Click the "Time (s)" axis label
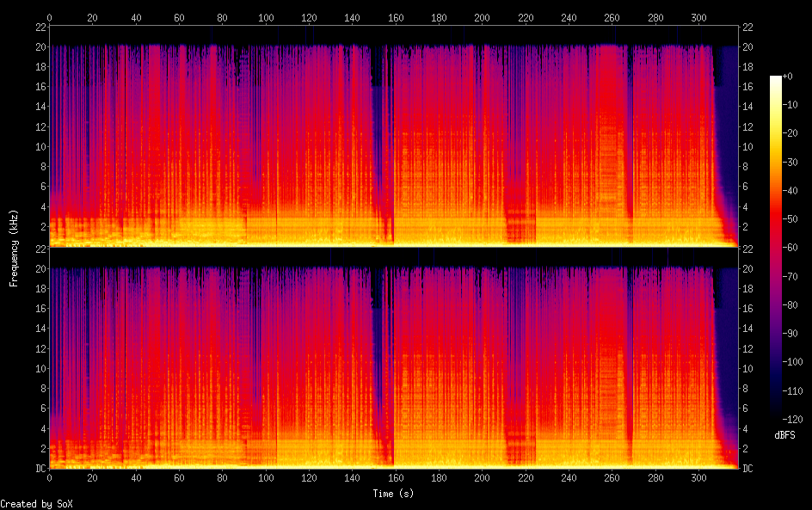812x510 pixels. (x=394, y=494)
